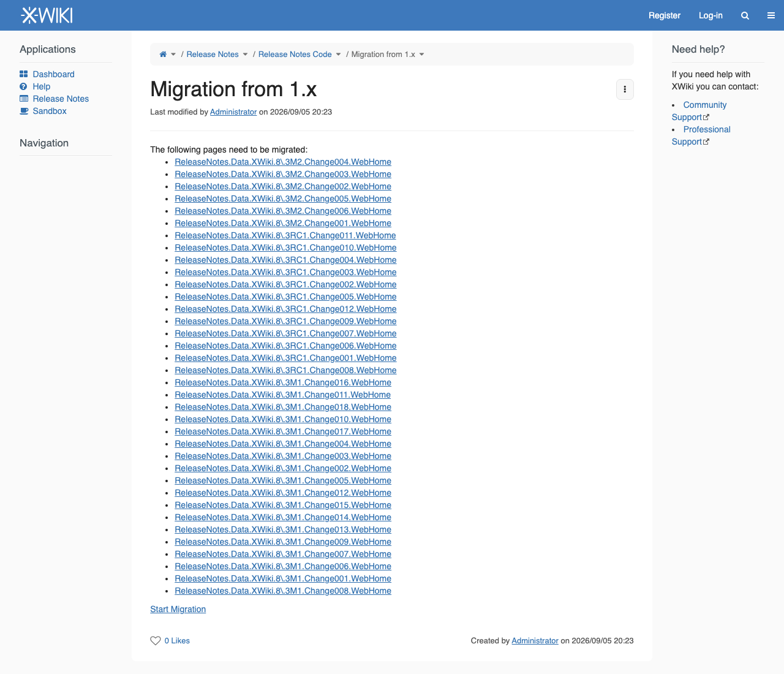Click the Dashboard application icon
Image resolution: width=784 pixels, height=674 pixels.
coord(24,74)
